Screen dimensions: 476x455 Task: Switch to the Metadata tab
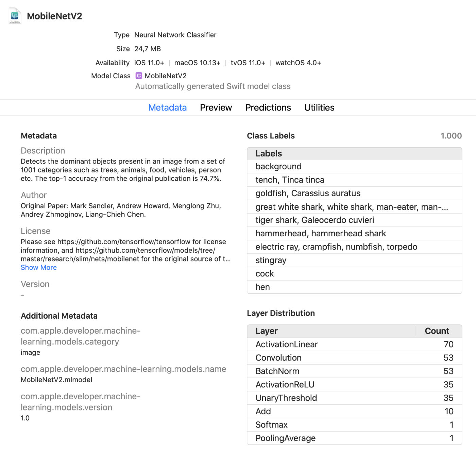(167, 107)
